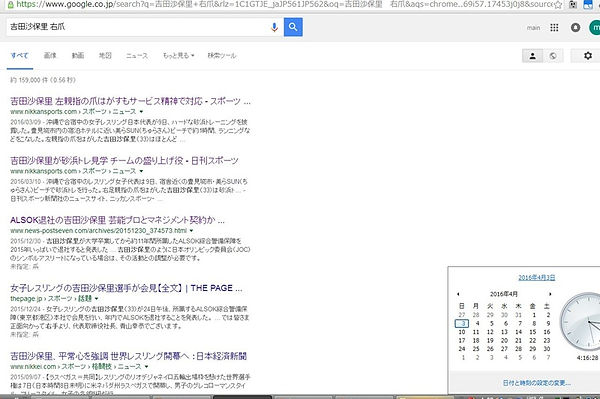Viewport: 600px width, 399px height.
Task: Click the main account name link
Action: point(533,28)
